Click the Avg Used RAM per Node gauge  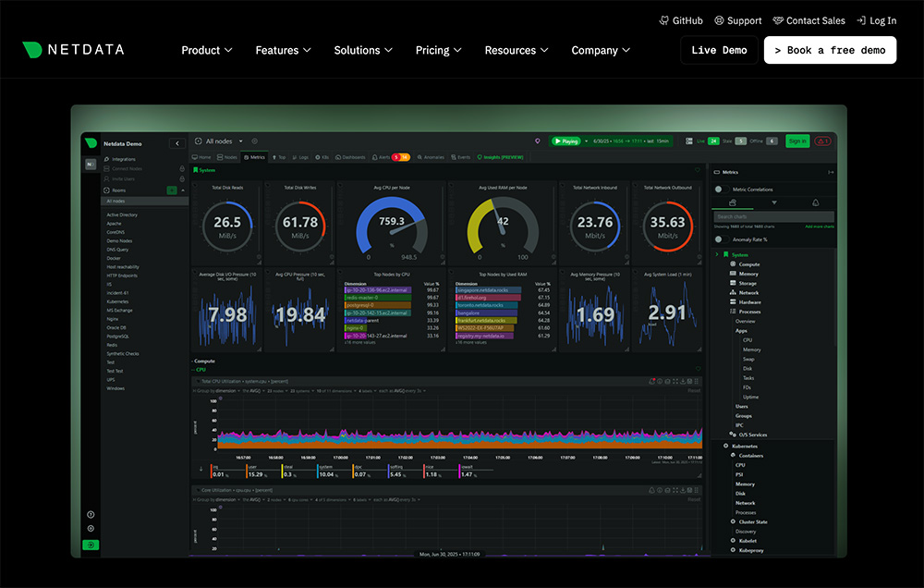[503, 224]
